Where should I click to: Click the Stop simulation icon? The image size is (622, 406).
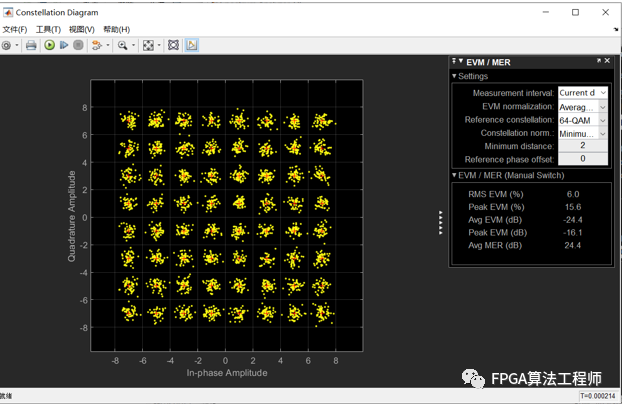79,45
